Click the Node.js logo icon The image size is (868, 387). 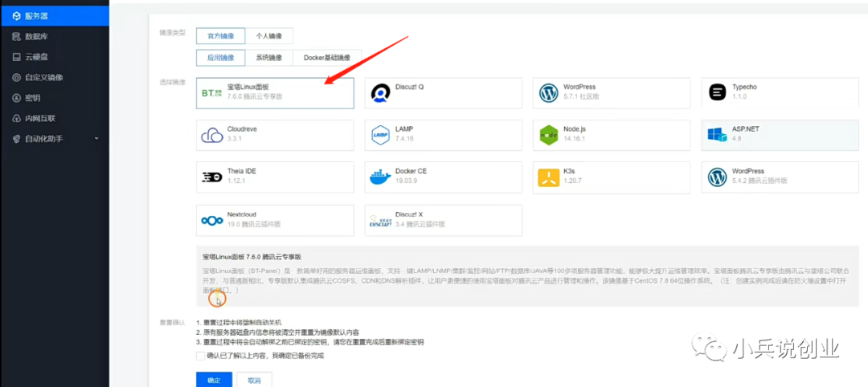549,136
